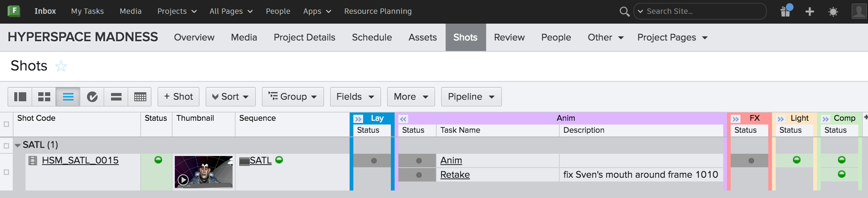868x198 pixels.
Task: Click the global search magnifier icon
Action: pos(624,12)
